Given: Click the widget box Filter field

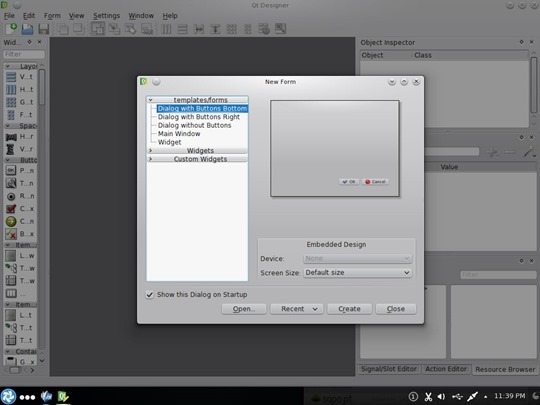Looking at the screenshot, I should [24, 54].
